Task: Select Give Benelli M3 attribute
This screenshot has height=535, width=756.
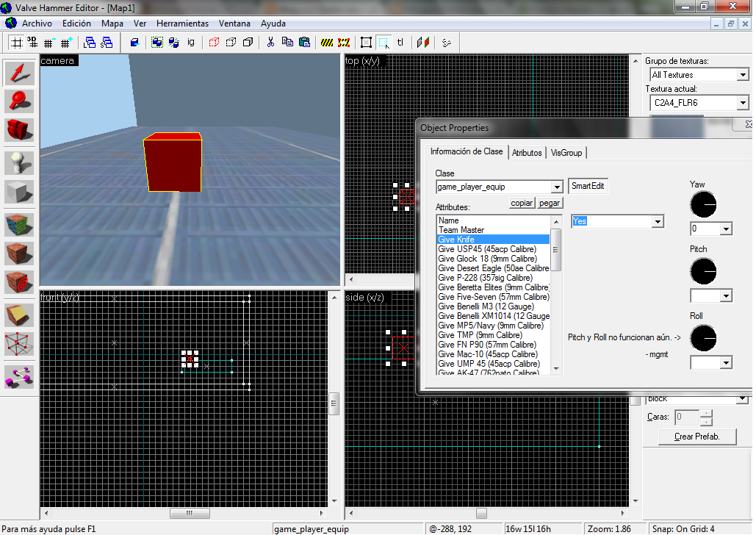Action: [493, 306]
